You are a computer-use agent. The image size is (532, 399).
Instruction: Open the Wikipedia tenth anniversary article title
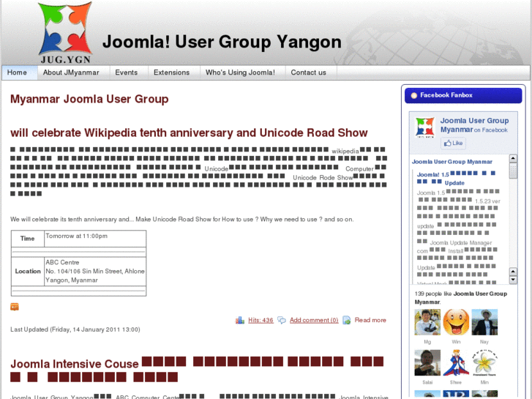point(189,133)
